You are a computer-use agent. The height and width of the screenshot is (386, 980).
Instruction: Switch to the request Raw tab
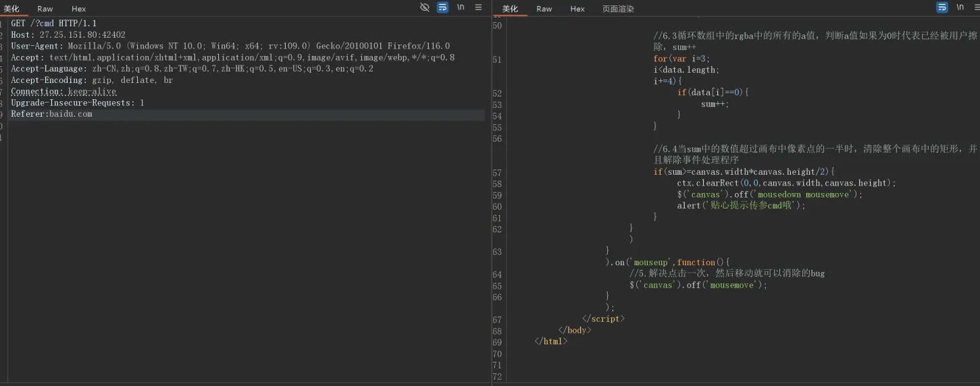click(45, 9)
